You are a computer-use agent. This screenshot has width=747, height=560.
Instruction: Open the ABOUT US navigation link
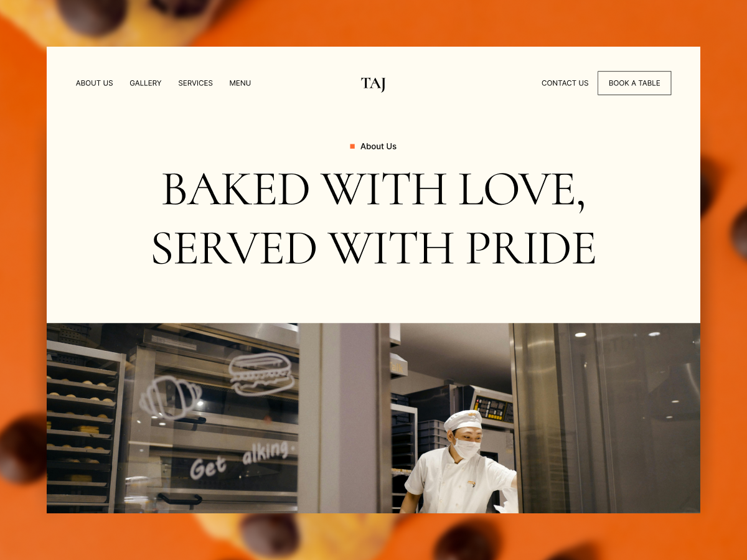[95, 83]
